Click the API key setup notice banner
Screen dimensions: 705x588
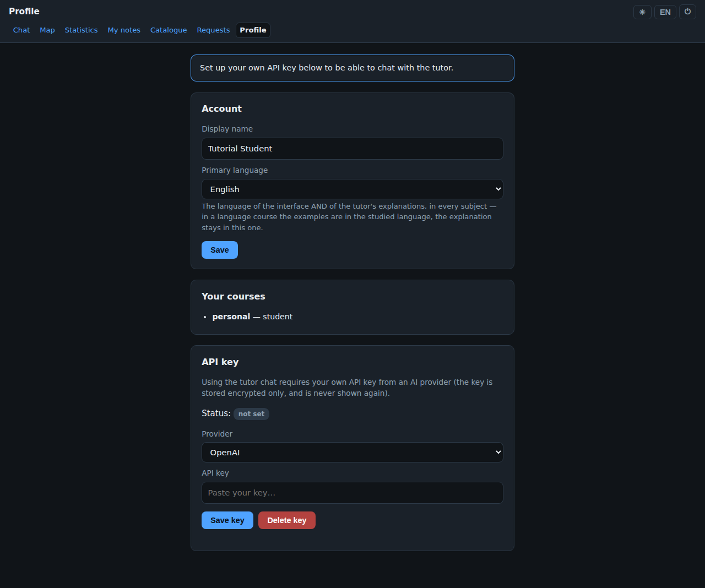pos(352,68)
